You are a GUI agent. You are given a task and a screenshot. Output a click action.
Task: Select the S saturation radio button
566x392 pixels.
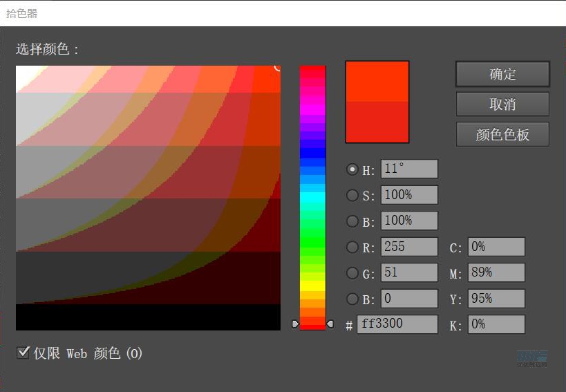click(352, 196)
